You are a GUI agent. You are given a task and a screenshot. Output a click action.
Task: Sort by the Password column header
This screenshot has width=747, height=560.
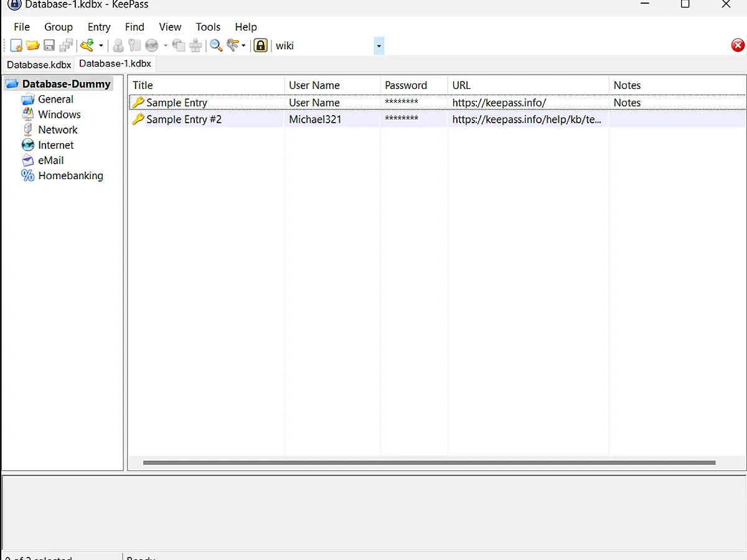tap(414, 85)
